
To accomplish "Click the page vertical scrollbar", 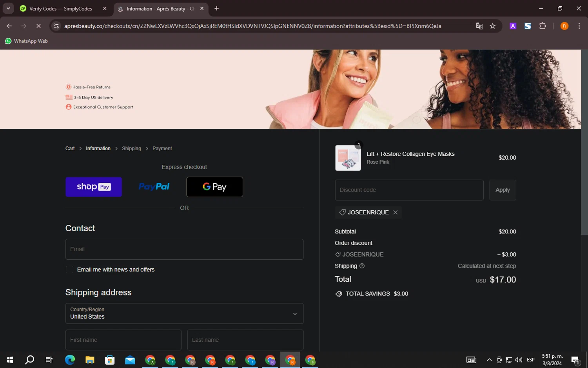I will pyautogui.click(x=584, y=157).
